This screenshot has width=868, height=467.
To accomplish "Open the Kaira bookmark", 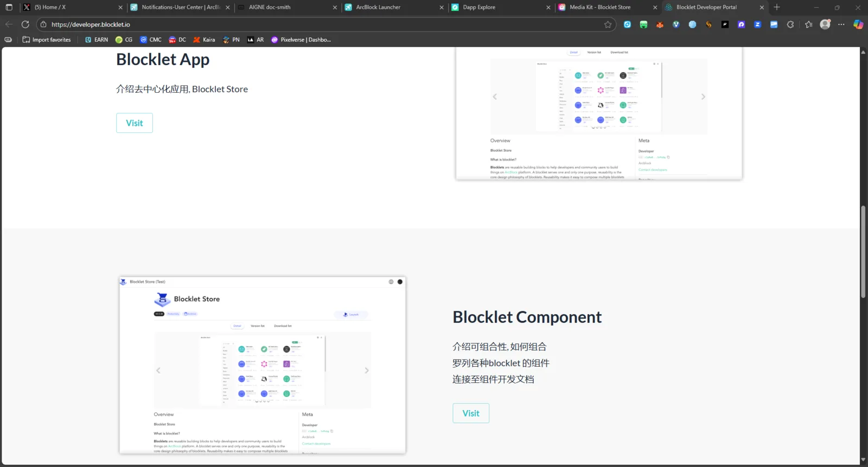I will pyautogui.click(x=204, y=40).
